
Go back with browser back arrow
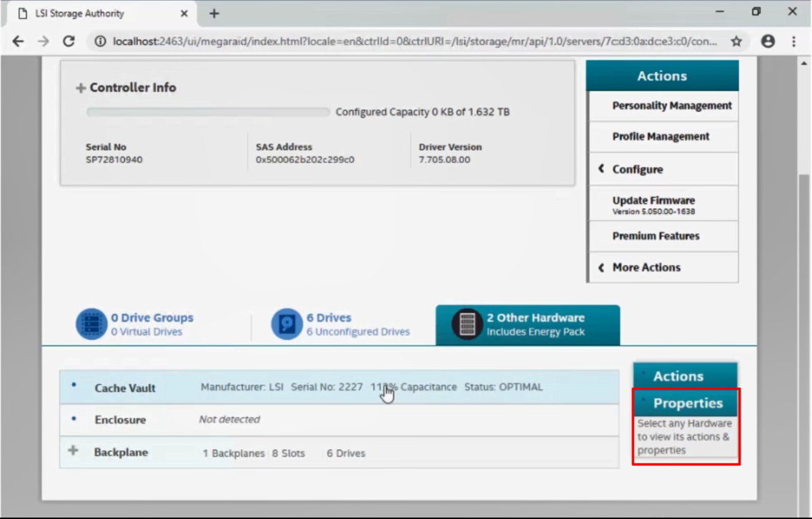pos(18,41)
